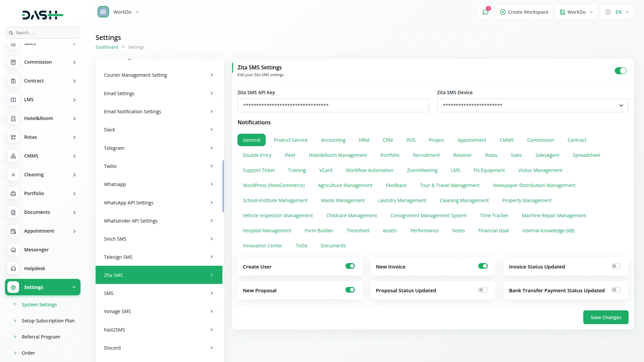Click the Helpdesk headset icon
Image resolution: width=644 pixels, height=362 pixels.
point(13,269)
